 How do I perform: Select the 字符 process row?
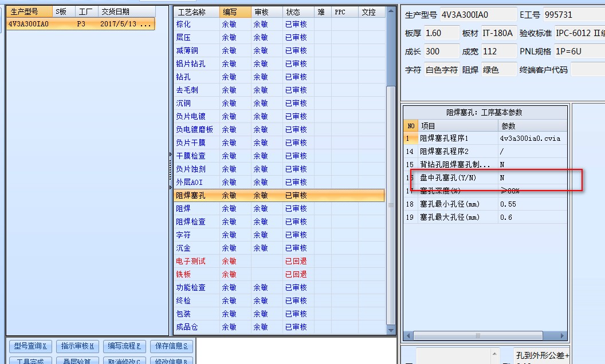[280, 235]
